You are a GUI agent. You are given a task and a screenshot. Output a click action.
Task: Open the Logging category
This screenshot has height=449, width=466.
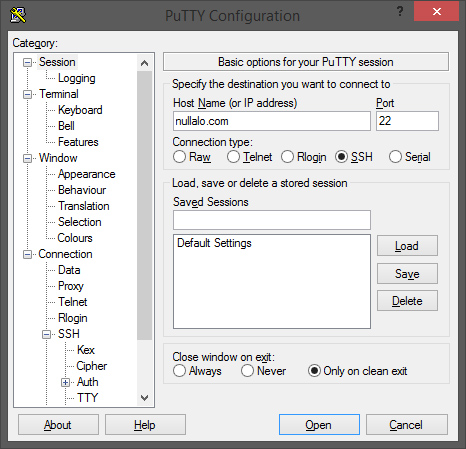[77, 78]
